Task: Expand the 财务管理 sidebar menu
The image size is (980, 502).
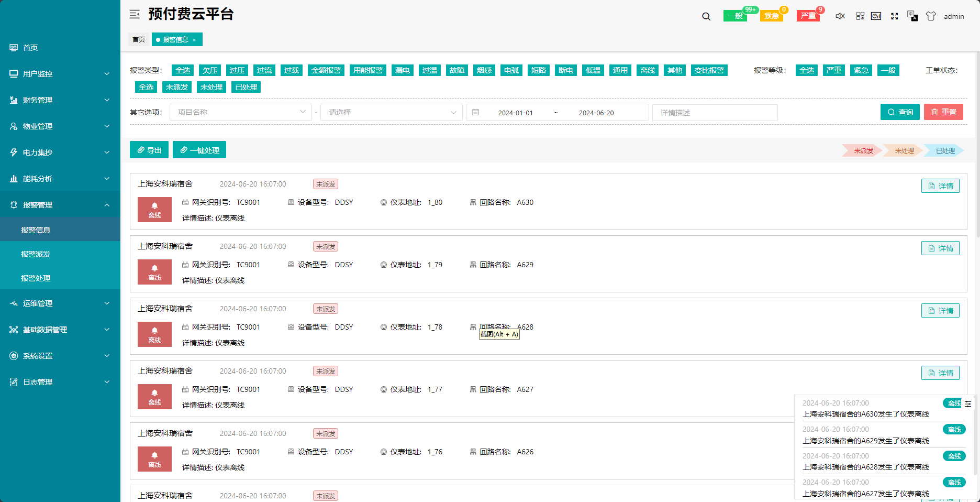Action: pos(60,100)
